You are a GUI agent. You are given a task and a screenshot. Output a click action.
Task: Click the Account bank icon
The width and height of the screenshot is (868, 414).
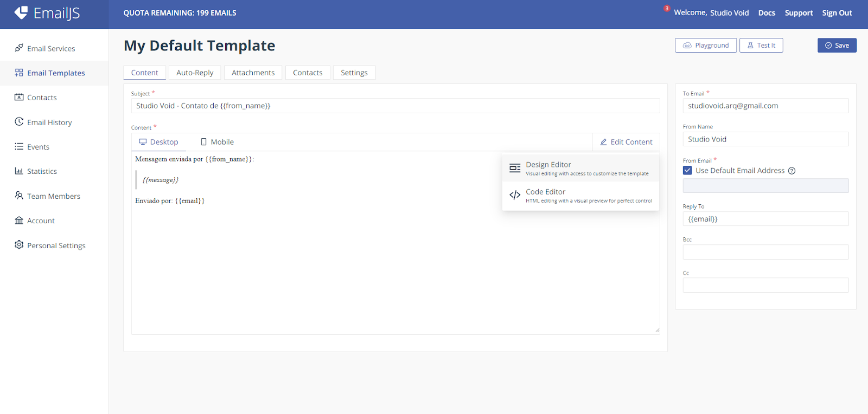19,220
